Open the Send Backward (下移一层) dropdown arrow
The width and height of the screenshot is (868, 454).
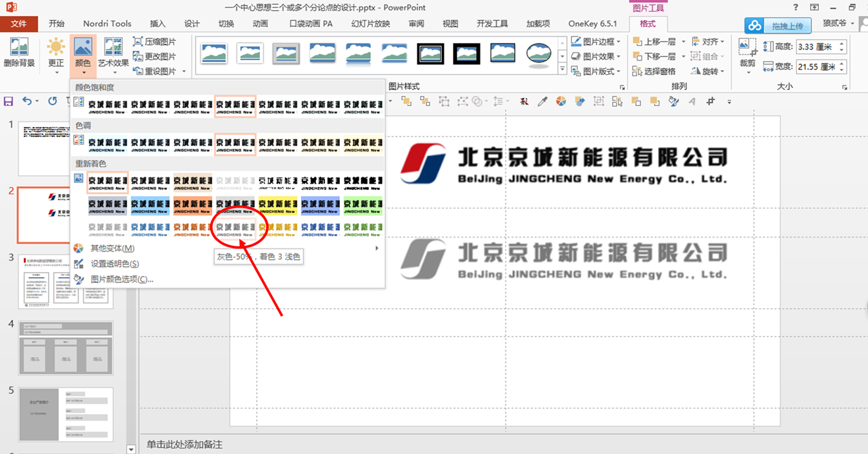click(x=684, y=56)
